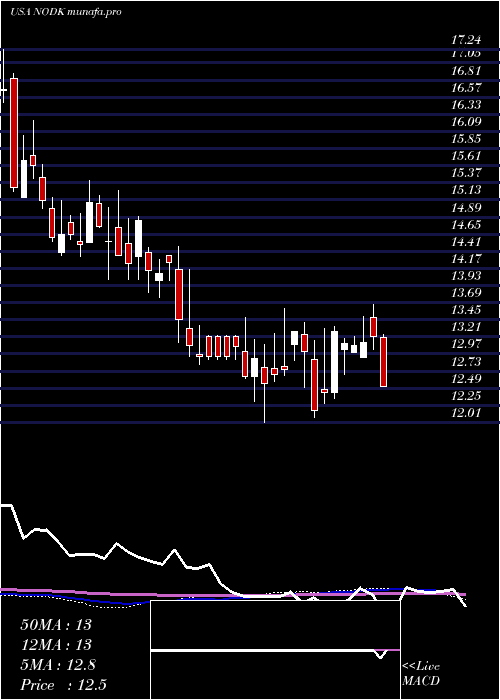Select the 14.17 price axis label
This screenshot has height=700, width=500.
click(466, 259)
